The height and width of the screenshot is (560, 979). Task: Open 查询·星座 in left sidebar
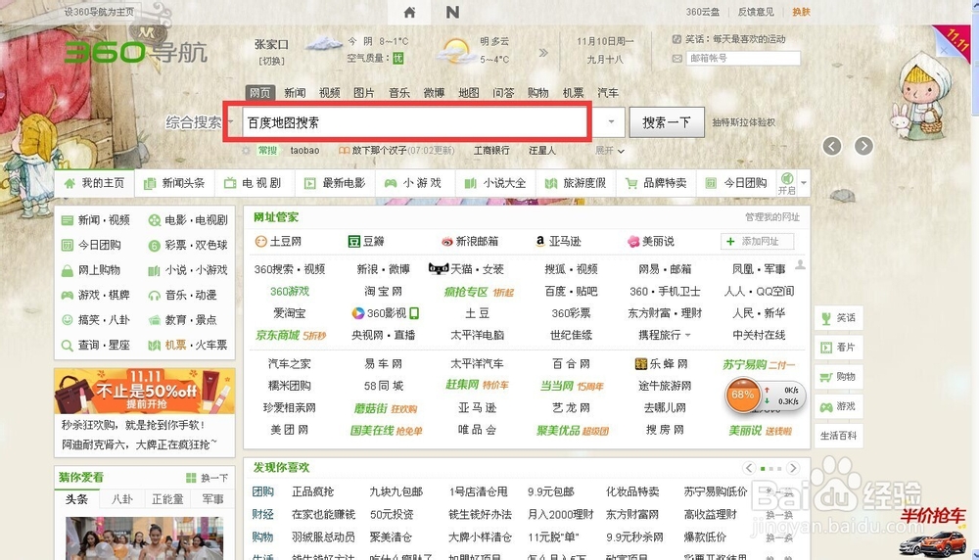tap(96, 345)
